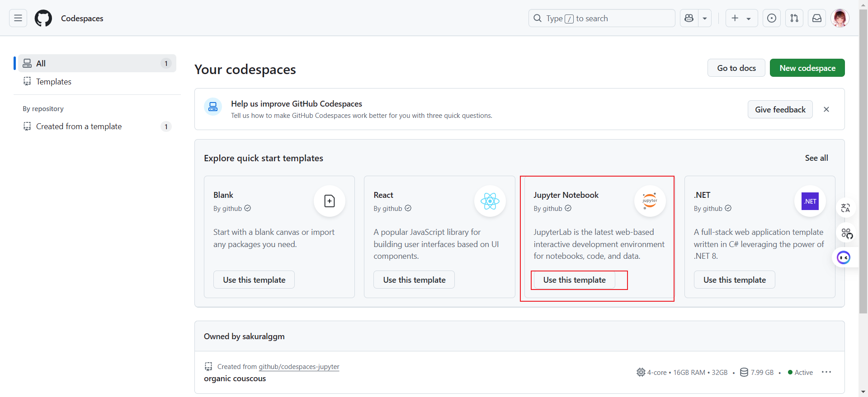The height and width of the screenshot is (397, 868).
Task: Click the .NET logo icon
Action: 810,201
